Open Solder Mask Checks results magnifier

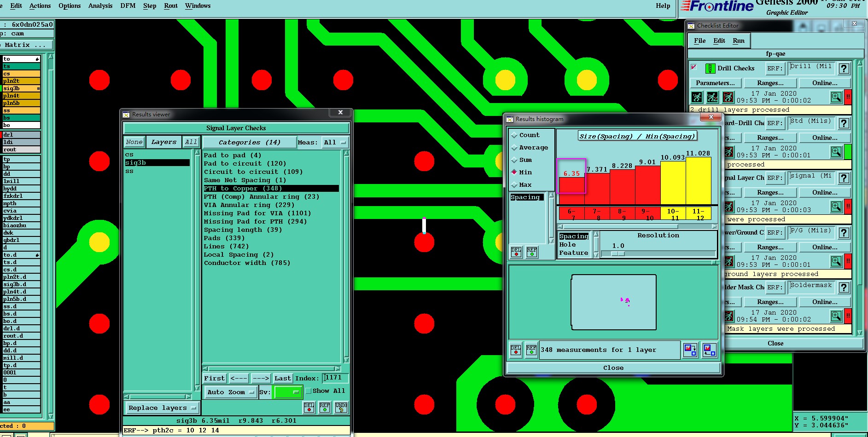coord(836,316)
